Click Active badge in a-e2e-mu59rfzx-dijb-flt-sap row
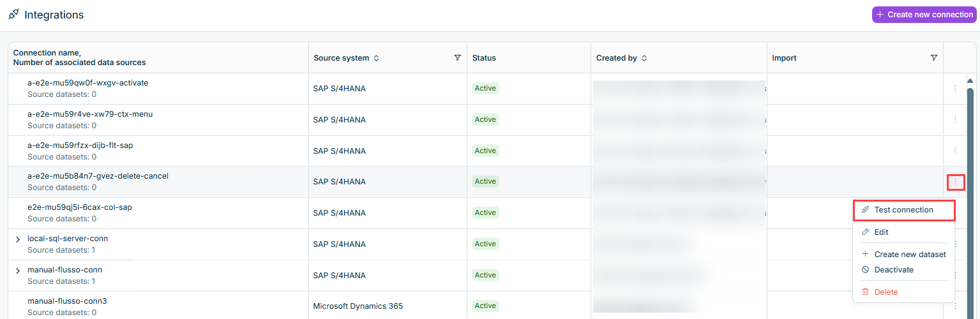The height and width of the screenshot is (319, 980). click(x=485, y=151)
